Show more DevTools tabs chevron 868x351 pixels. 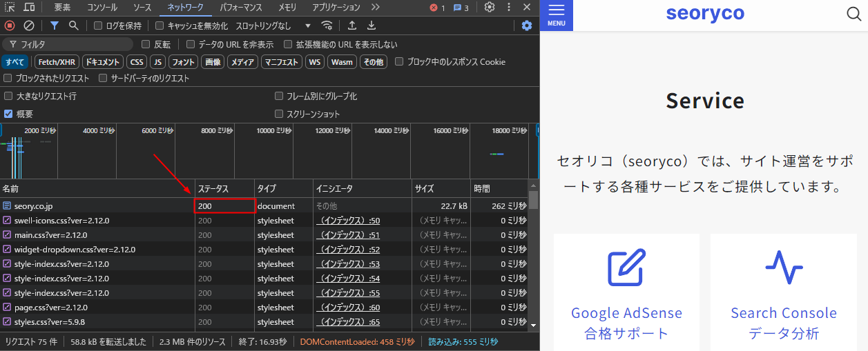click(x=376, y=7)
